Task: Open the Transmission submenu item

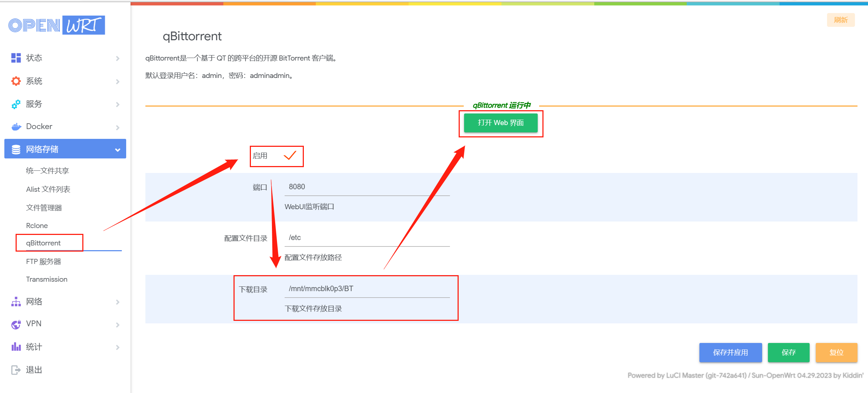Action: (x=47, y=280)
